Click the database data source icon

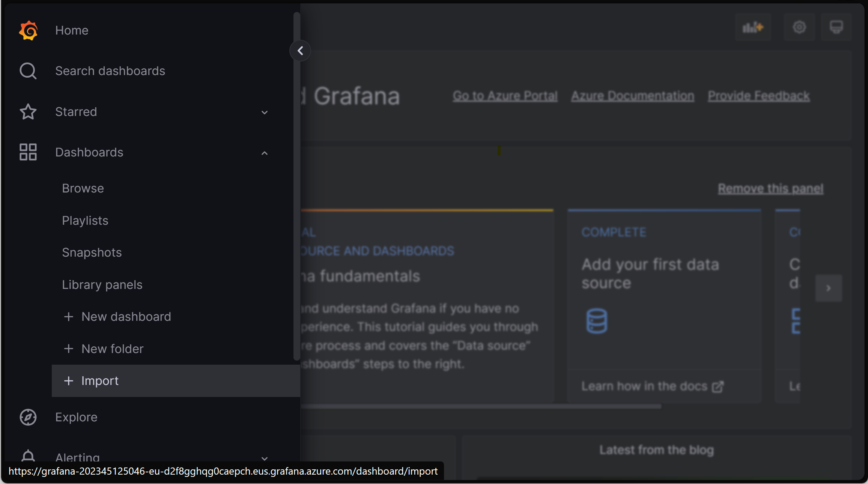coord(596,321)
